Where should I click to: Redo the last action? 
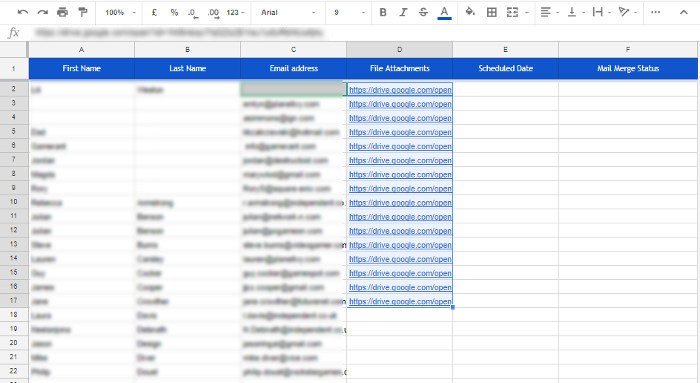click(42, 12)
